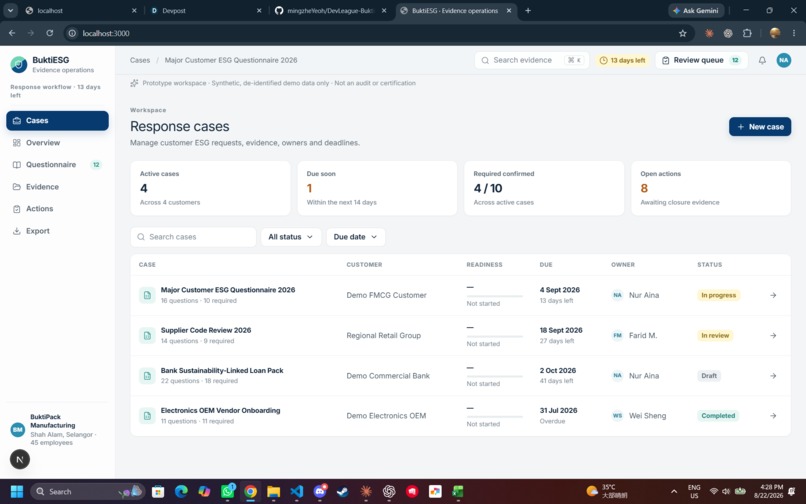Click document icon of Supplier Code Review 2026
Screen dimensions: 806x504
(147, 335)
